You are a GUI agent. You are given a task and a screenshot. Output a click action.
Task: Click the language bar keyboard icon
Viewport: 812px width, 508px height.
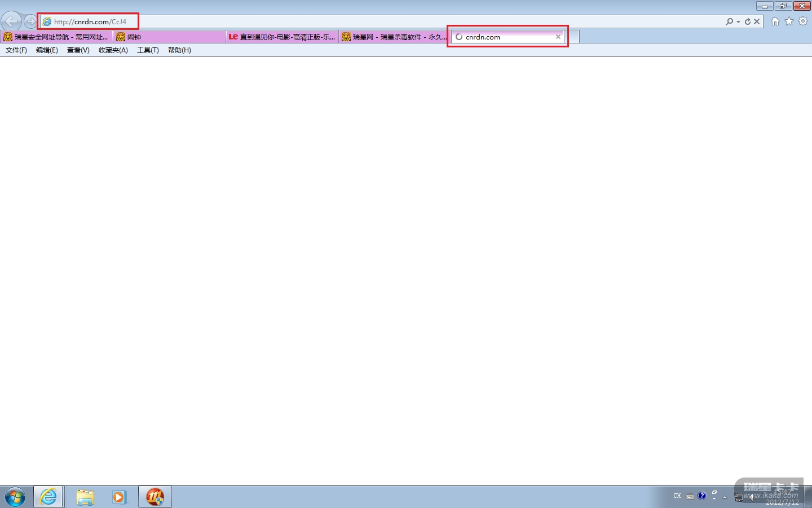point(690,496)
